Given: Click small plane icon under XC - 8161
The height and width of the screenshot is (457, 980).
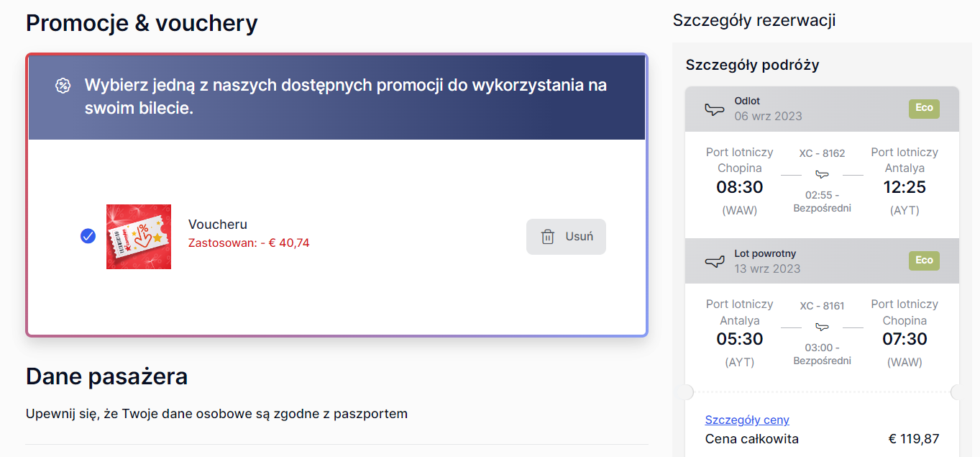Looking at the screenshot, I should click(822, 327).
